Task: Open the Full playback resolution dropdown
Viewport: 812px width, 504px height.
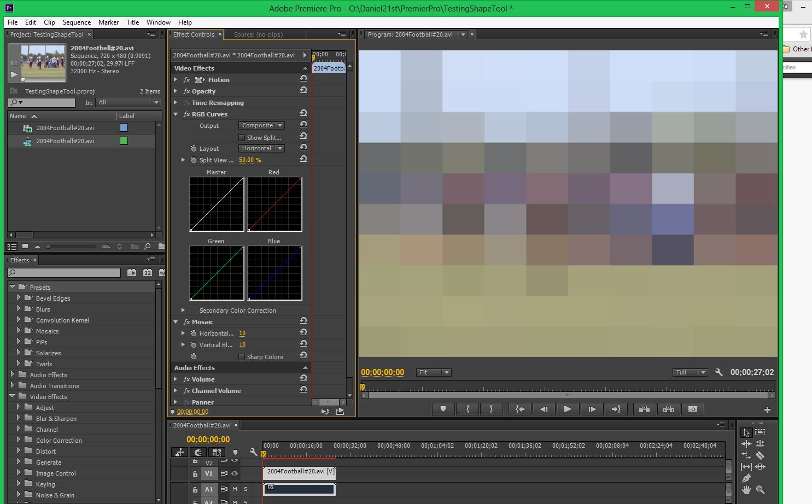Action: tap(690, 372)
